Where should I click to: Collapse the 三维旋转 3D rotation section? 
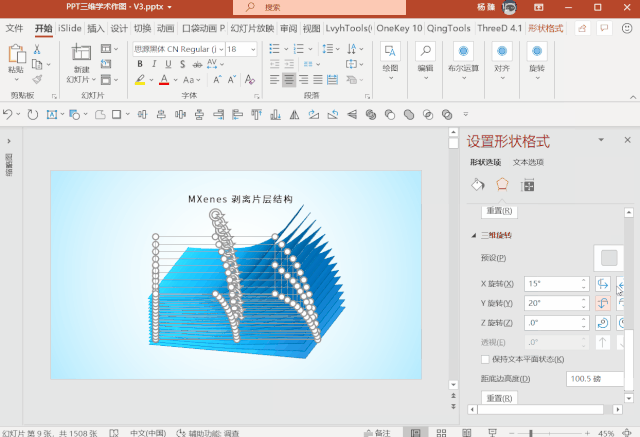(x=474, y=235)
